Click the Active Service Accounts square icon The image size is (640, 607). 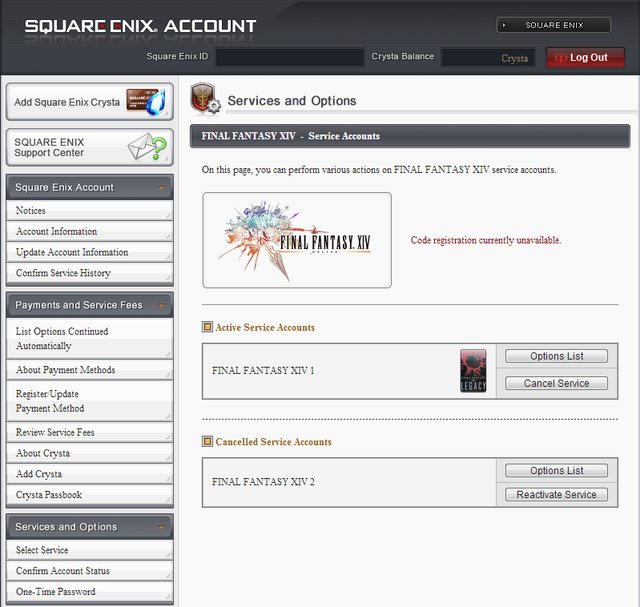coord(207,327)
